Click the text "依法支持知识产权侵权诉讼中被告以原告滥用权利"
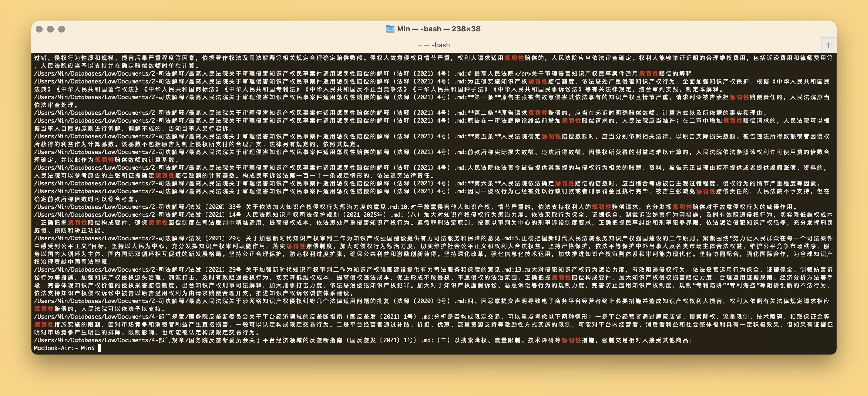 coord(108,293)
